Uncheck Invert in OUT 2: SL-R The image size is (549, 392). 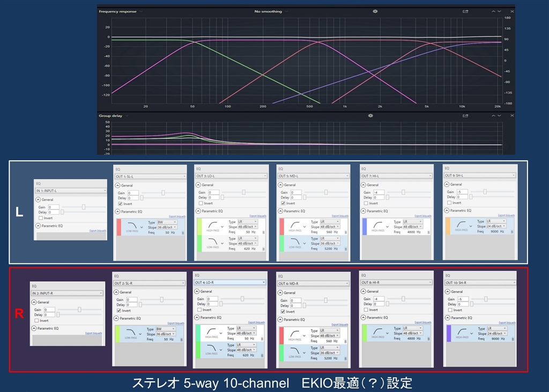pyautogui.click(x=118, y=310)
